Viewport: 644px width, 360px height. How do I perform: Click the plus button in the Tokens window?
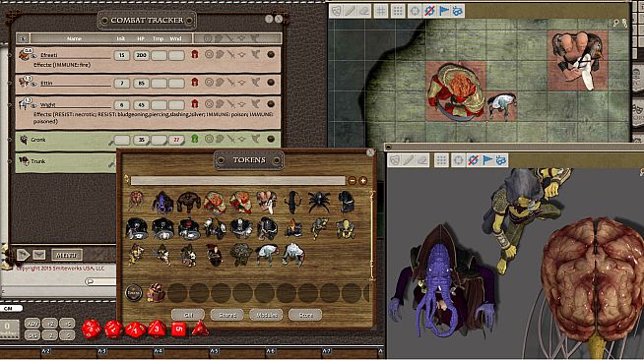362,180
